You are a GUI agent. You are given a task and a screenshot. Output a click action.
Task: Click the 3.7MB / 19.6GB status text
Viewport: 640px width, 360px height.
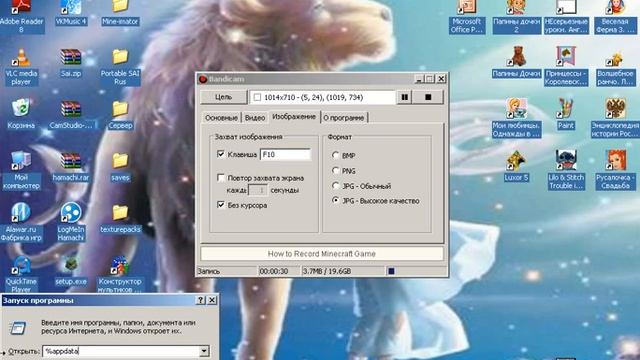tap(327, 271)
